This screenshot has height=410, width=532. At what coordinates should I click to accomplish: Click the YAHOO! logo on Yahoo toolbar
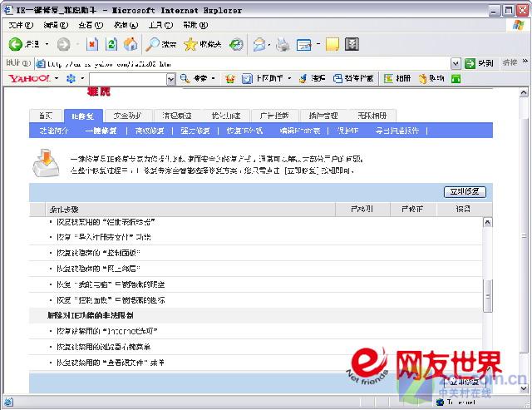point(30,79)
